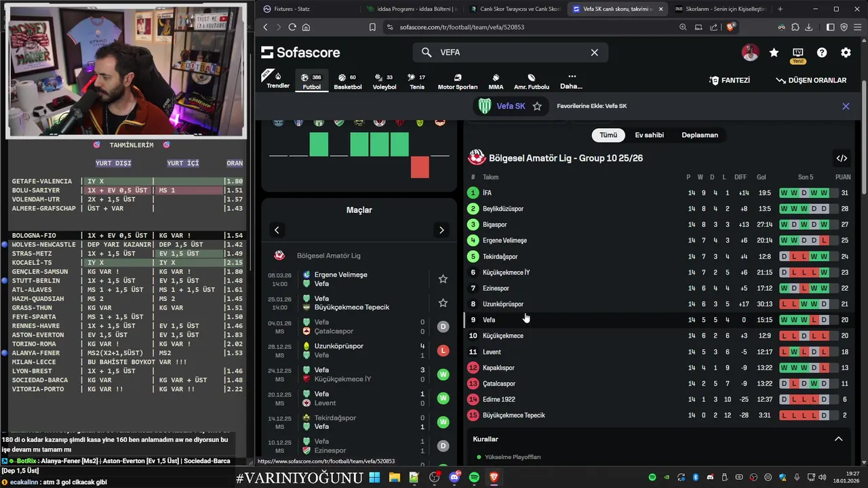The height and width of the screenshot is (488, 868).
Task: Open browser home page button
Action: [x=306, y=27]
